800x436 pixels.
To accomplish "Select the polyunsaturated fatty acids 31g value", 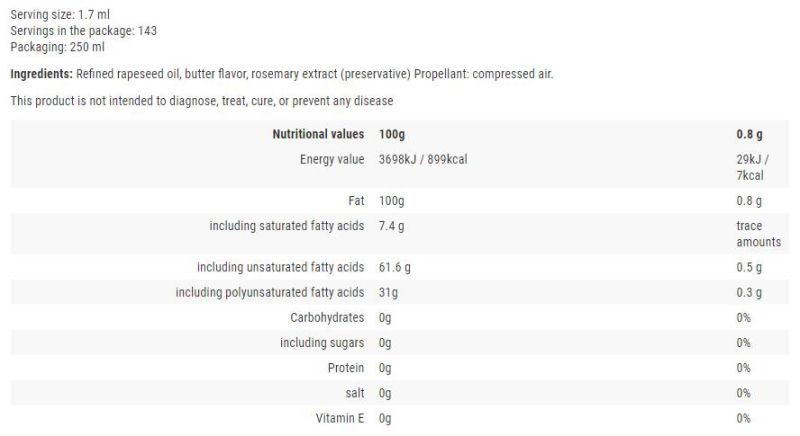I will tap(388, 292).
